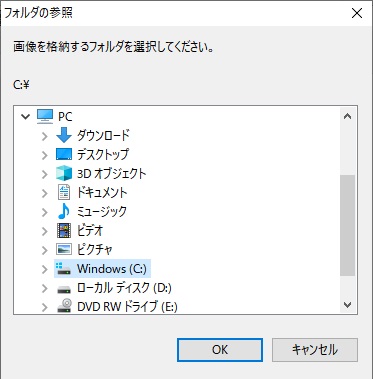Select the ダウンロード folder label
Viewport: 373px width, 379px height.
pos(103,135)
